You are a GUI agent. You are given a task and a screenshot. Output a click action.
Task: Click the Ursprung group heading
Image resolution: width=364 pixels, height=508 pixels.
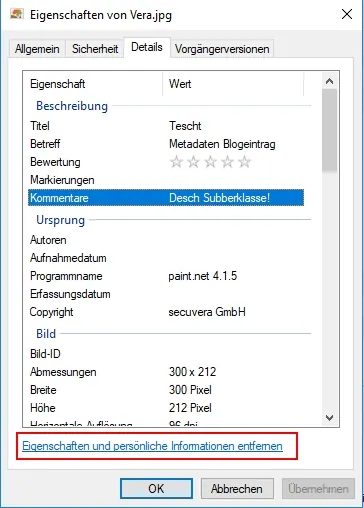tap(60, 220)
